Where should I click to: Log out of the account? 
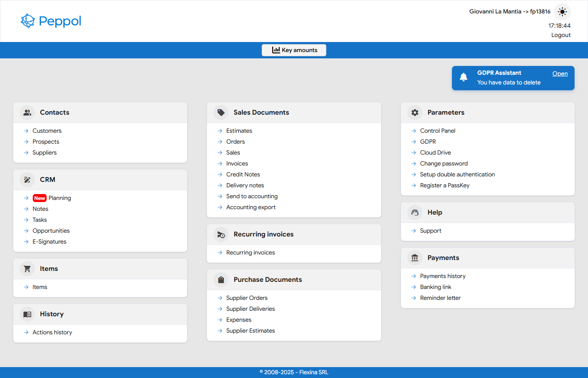(x=561, y=35)
